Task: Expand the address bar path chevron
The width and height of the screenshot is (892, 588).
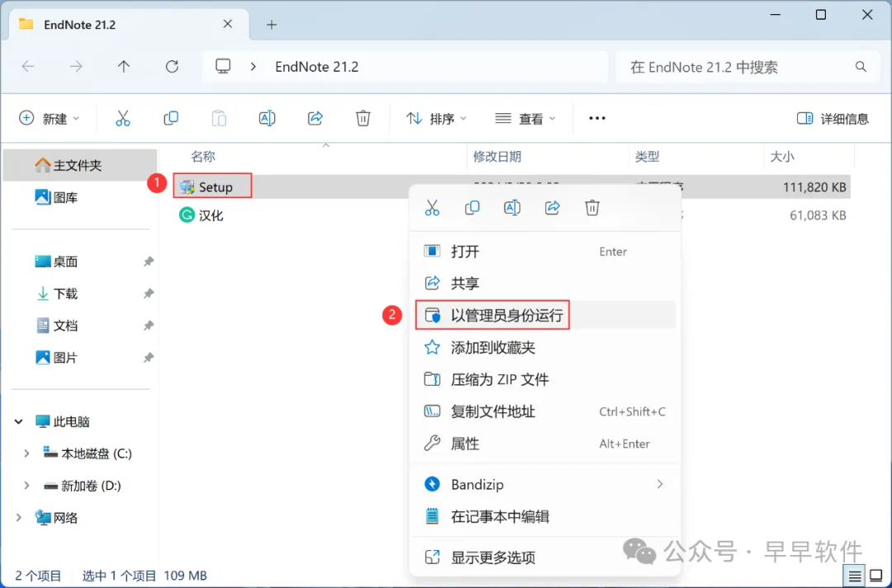Action: [x=254, y=67]
